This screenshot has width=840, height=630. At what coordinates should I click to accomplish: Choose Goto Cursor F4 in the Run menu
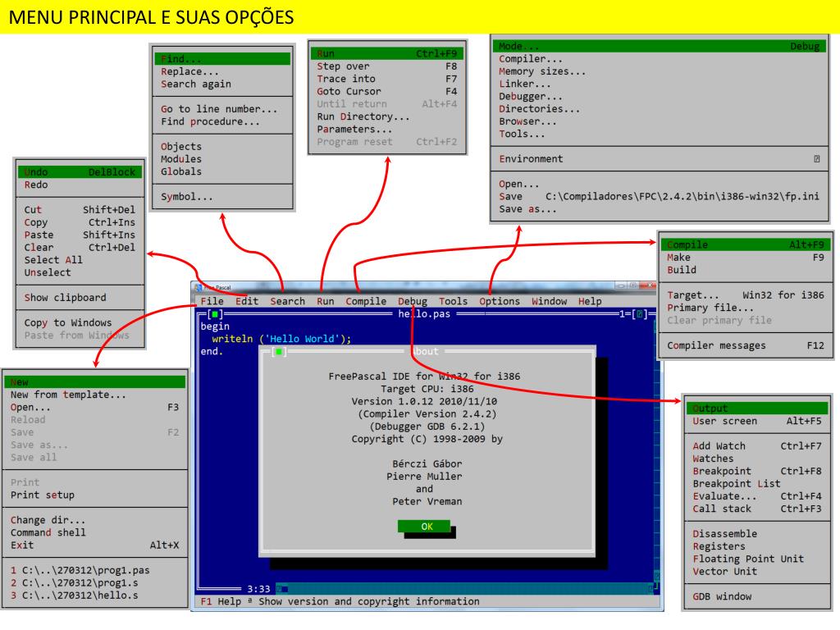pos(387,92)
